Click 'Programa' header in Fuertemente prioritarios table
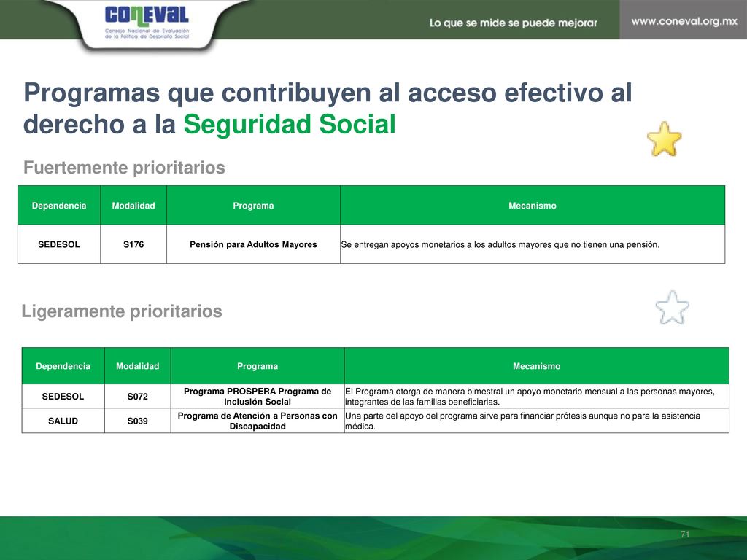The width and height of the screenshot is (747, 560). tap(253, 206)
